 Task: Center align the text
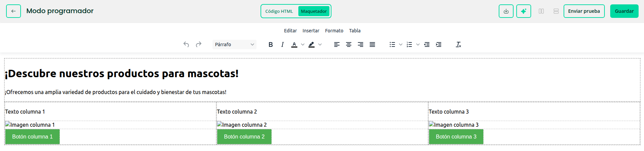pos(349,44)
